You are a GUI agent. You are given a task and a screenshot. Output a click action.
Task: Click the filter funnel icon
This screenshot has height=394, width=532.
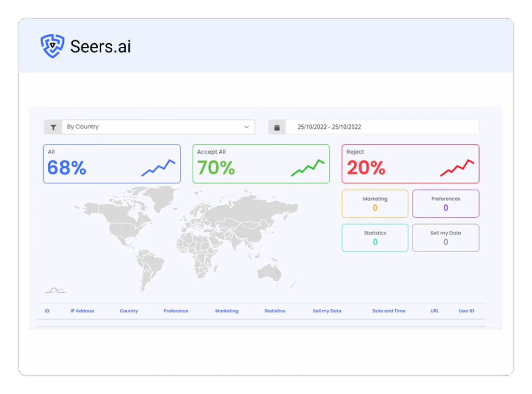coord(53,127)
